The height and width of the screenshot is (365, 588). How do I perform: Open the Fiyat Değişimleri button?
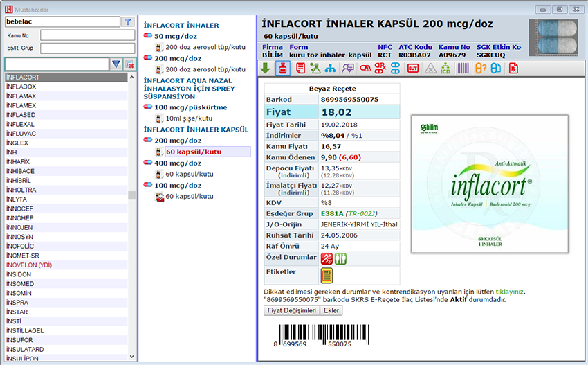291,311
